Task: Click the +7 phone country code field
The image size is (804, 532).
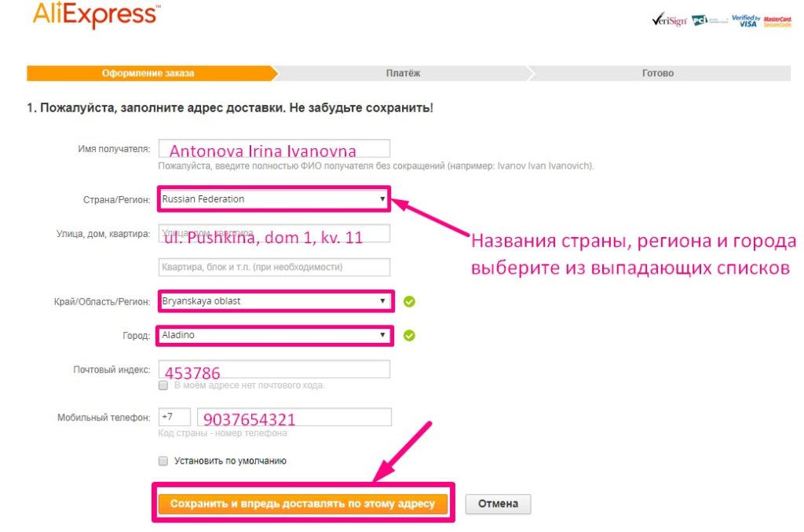Action: click(177, 416)
